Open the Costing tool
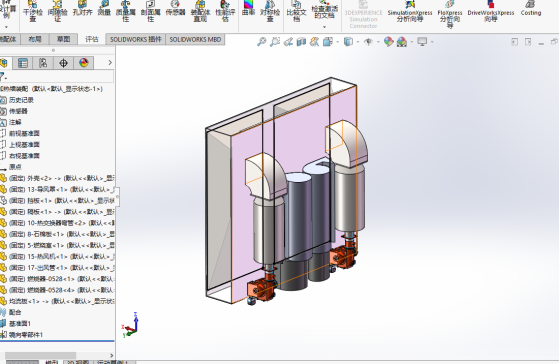Screen dimensions: 559x364 [x=531, y=9]
